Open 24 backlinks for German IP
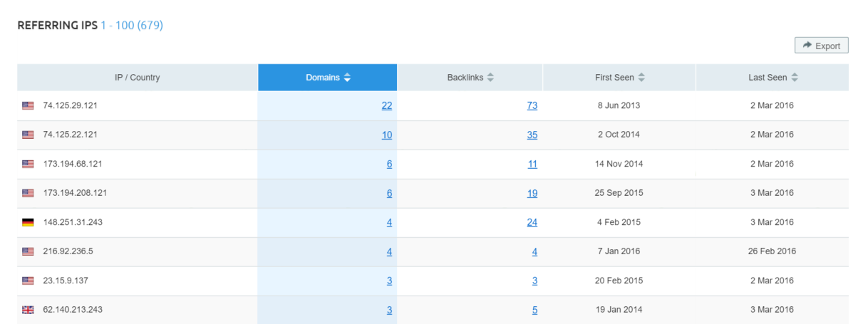Screen dimensions: 868x324 pyautogui.click(x=532, y=222)
